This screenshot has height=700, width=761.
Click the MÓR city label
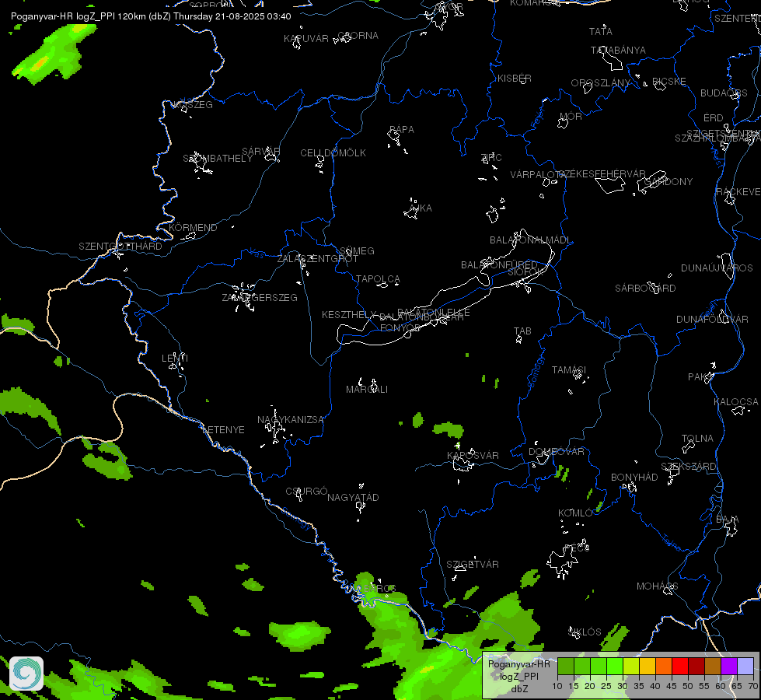coord(571,117)
